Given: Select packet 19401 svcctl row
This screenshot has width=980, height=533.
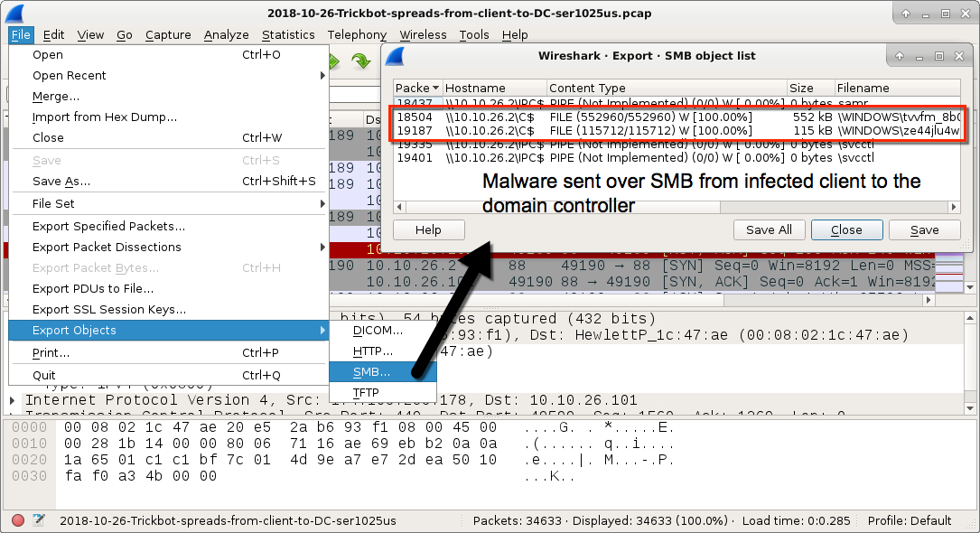Looking at the screenshot, I should coord(677,158).
